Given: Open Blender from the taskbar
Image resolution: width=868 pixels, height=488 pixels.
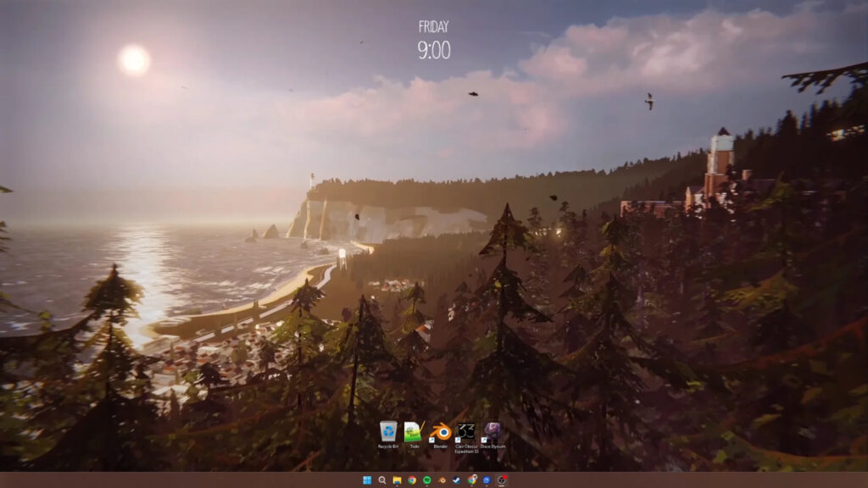Looking at the screenshot, I should [x=442, y=480].
